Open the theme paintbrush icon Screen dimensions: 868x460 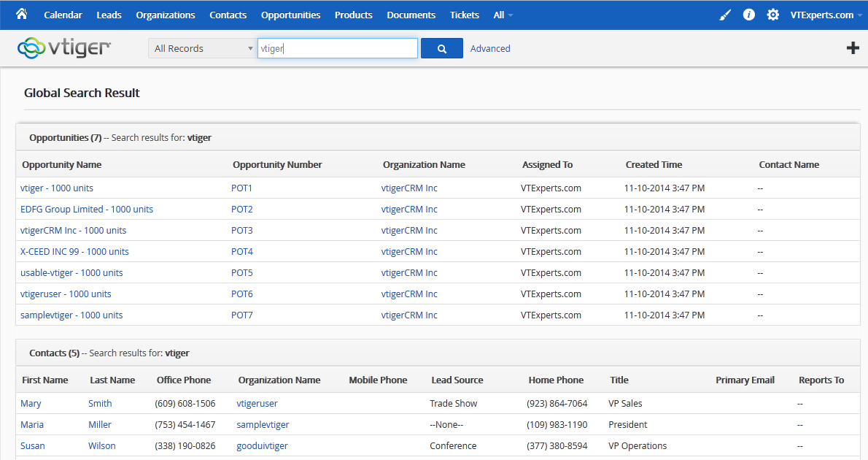[x=724, y=15]
